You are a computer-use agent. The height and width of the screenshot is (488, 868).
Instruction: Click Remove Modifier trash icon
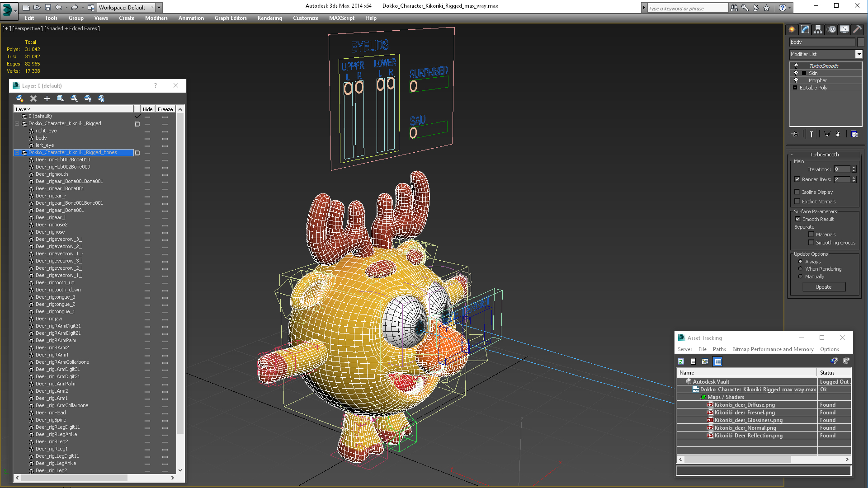[x=838, y=134]
